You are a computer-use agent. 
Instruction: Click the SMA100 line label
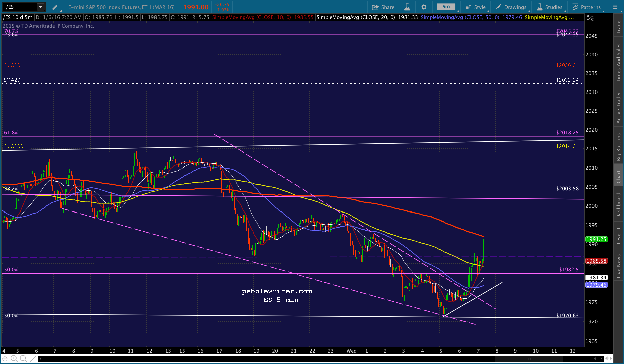[x=14, y=146]
